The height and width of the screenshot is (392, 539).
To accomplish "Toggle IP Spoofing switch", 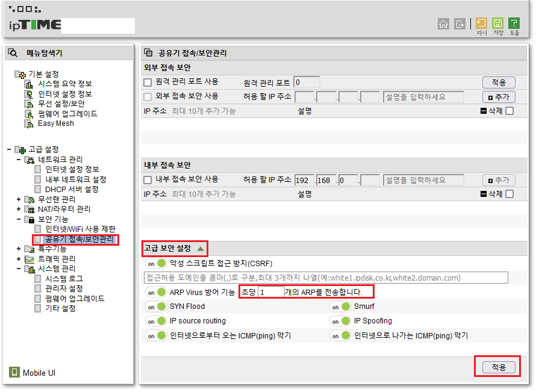I will [x=340, y=321].
